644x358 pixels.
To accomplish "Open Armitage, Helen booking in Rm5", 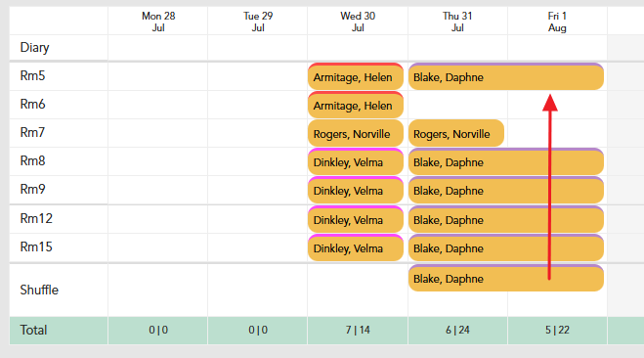I will (356, 76).
